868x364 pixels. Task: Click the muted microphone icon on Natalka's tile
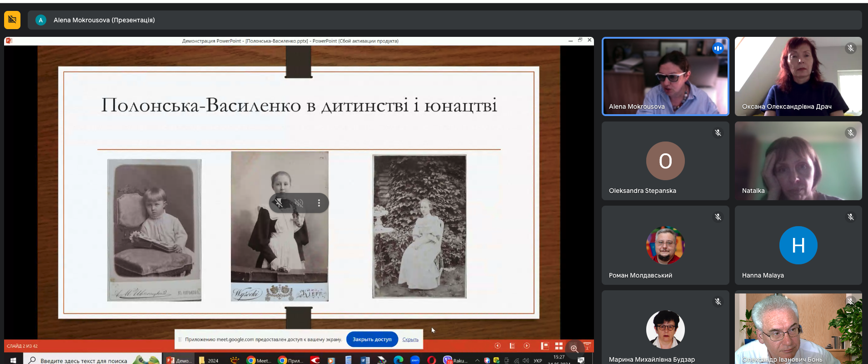tap(850, 133)
